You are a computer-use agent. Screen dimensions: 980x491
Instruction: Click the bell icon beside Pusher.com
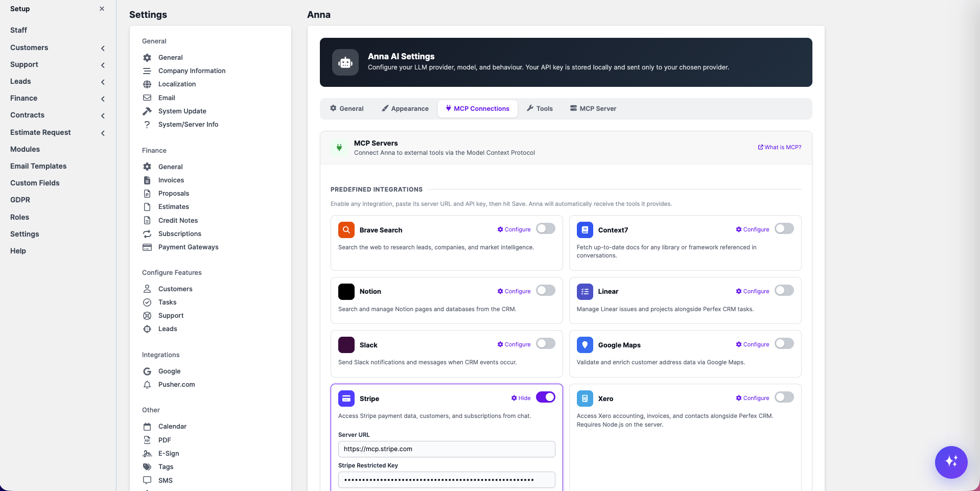point(147,384)
